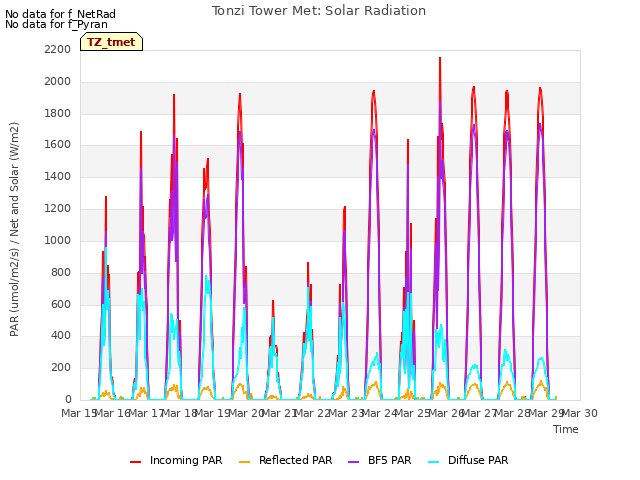640x480 pixels.
Task: Select the Reflected PAR legend entry
Action: coord(286,460)
